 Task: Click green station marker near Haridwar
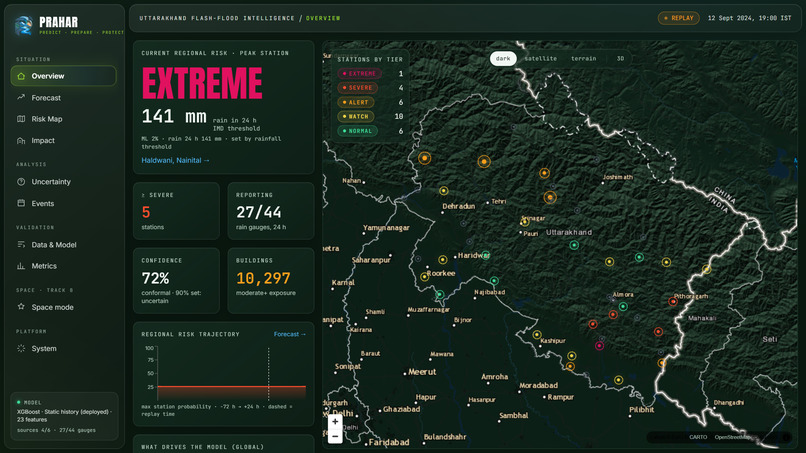pos(486,255)
